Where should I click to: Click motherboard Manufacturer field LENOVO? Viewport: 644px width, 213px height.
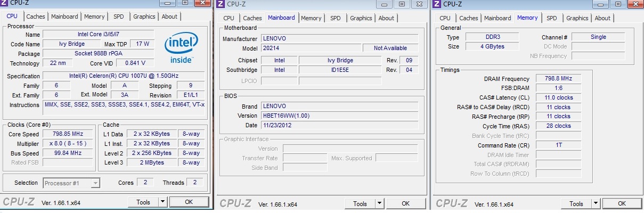pos(340,39)
